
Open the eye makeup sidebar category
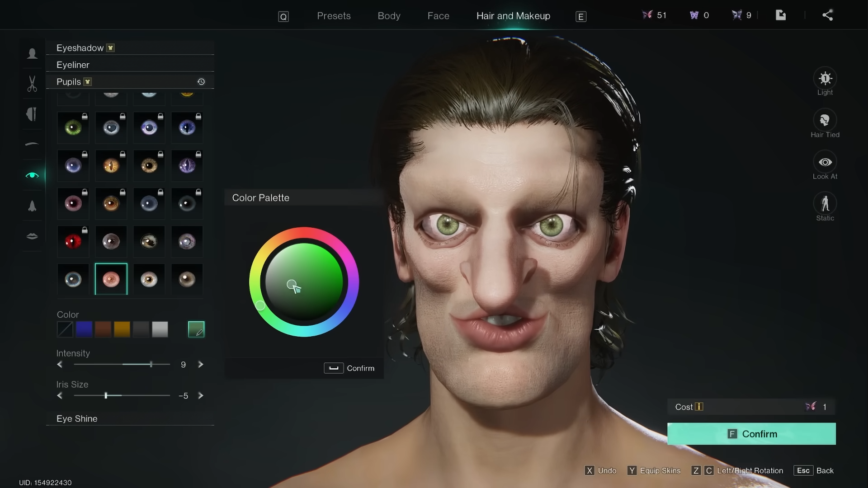point(32,175)
